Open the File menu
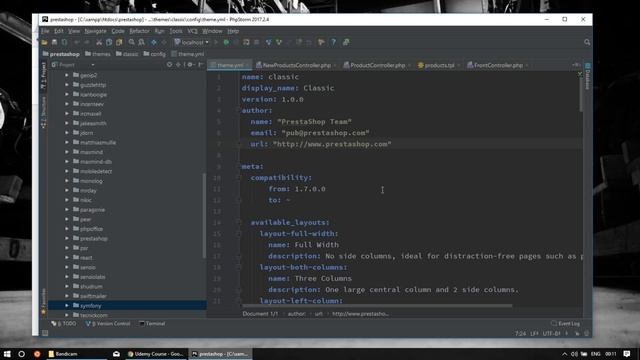The width and height of the screenshot is (640, 360). [45, 31]
